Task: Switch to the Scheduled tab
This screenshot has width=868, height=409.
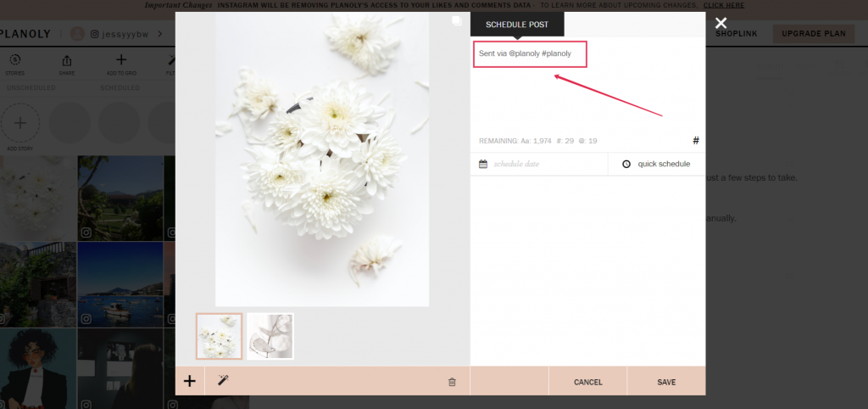Action: click(120, 87)
